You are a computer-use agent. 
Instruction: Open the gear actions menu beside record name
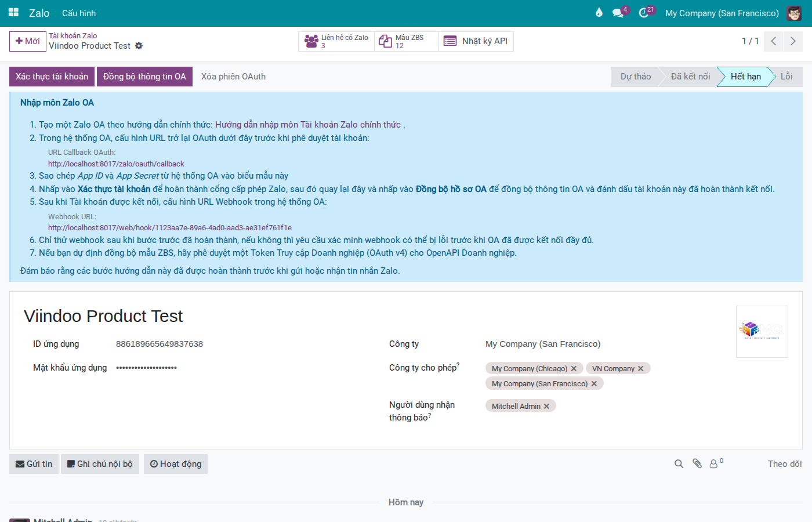(x=139, y=46)
